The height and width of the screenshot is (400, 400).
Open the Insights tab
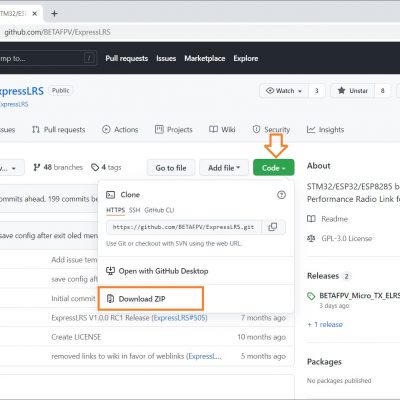(325, 130)
